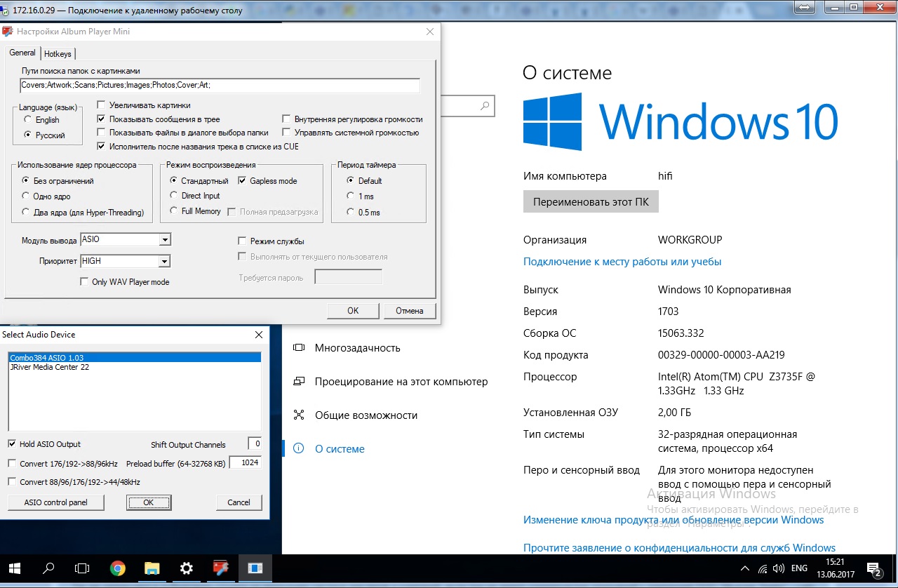This screenshot has width=898, height=588.
Task: Enable Режим службы checkbox
Action: click(243, 241)
